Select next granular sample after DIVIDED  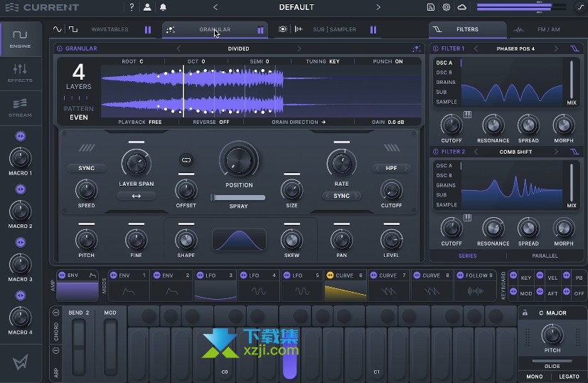299,48
